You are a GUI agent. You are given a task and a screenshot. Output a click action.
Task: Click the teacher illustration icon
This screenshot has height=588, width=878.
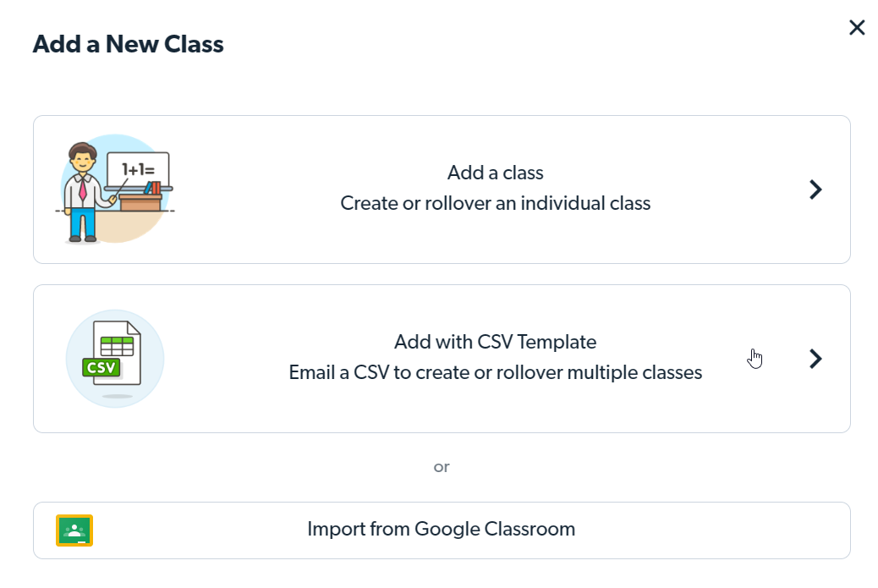(114, 189)
